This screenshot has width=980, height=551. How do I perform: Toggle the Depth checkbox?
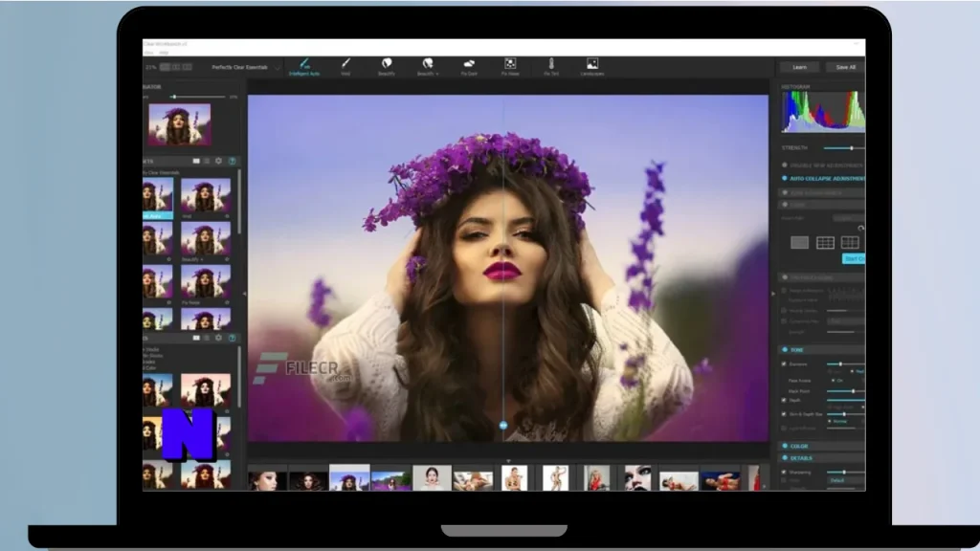click(x=784, y=401)
